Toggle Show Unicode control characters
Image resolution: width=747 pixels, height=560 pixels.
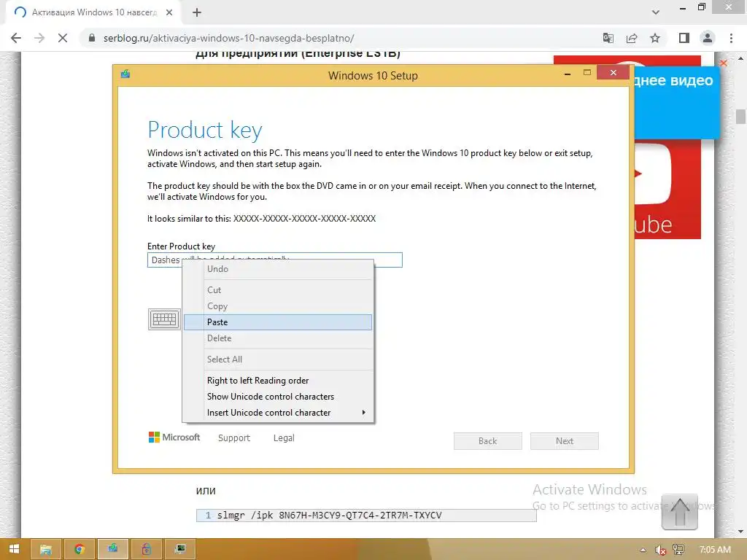278,397
